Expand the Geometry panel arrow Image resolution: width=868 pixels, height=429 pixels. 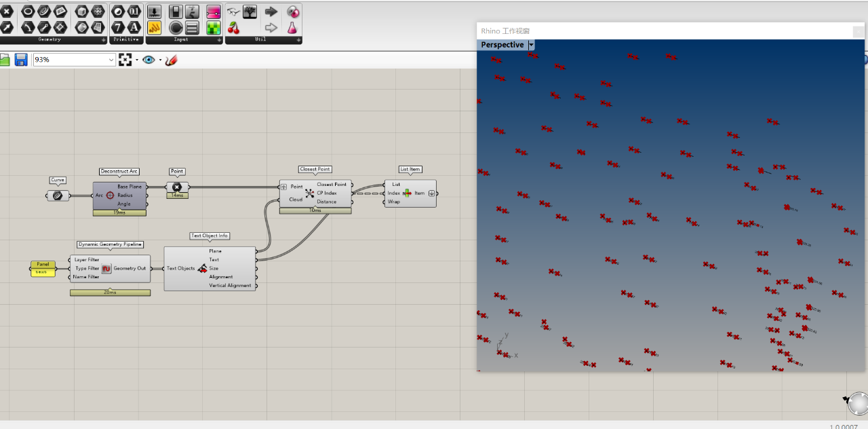tap(104, 40)
